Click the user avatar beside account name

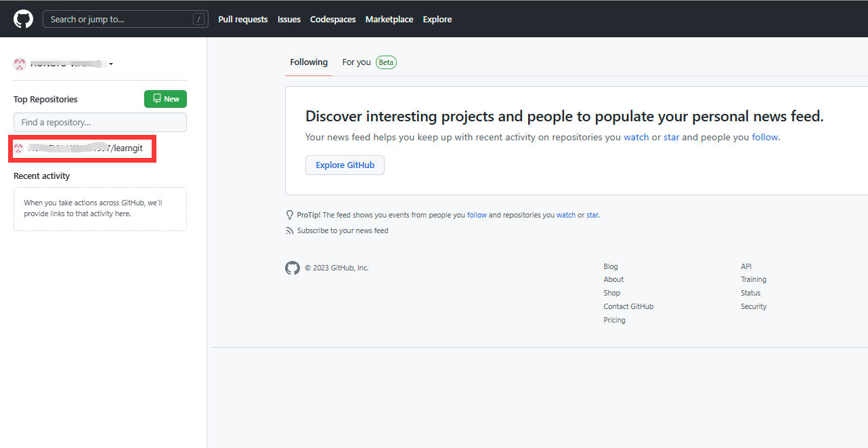20,64
